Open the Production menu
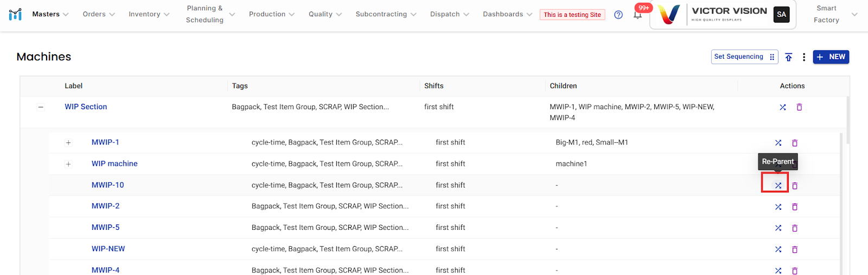The height and width of the screenshot is (275, 868). pos(271,14)
